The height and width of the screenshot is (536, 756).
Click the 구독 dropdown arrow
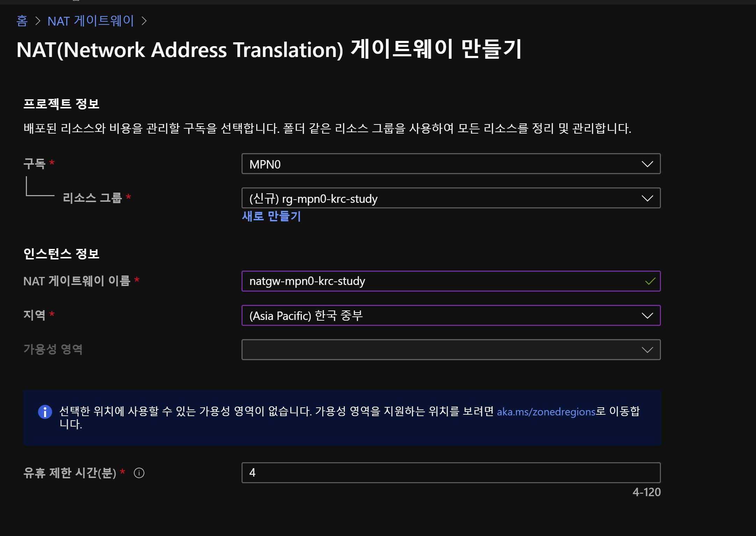(647, 164)
